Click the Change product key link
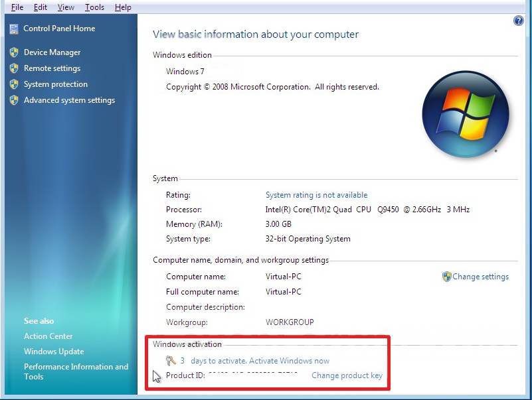The width and height of the screenshot is (532, 400). point(347,375)
